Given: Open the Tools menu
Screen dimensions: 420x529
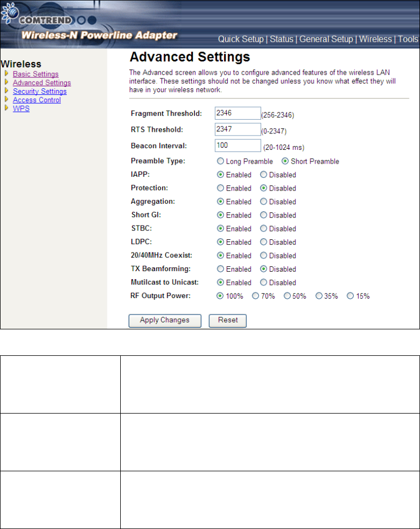Looking at the screenshot, I should click(408, 39).
